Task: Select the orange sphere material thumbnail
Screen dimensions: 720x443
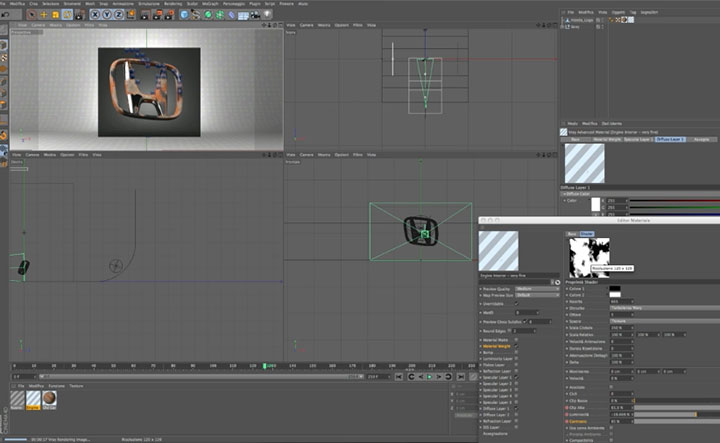Action: point(49,398)
